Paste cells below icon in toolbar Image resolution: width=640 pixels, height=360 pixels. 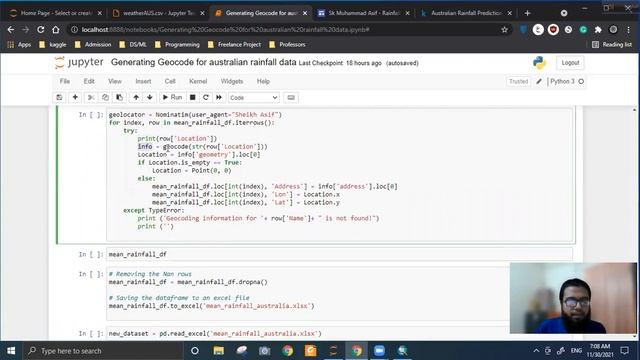pyautogui.click(x=120, y=98)
